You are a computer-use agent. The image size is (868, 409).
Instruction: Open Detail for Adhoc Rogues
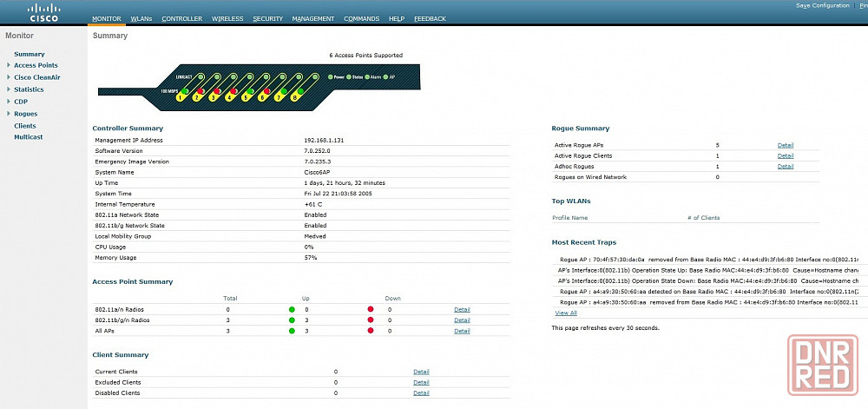point(785,167)
